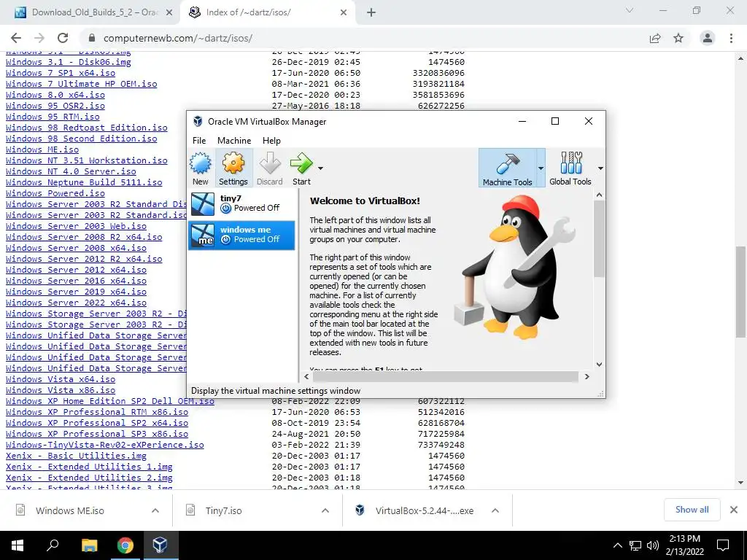This screenshot has width=747, height=560.
Task: Click scroll right arrow in VirtualBox pane
Action: (587, 377)
